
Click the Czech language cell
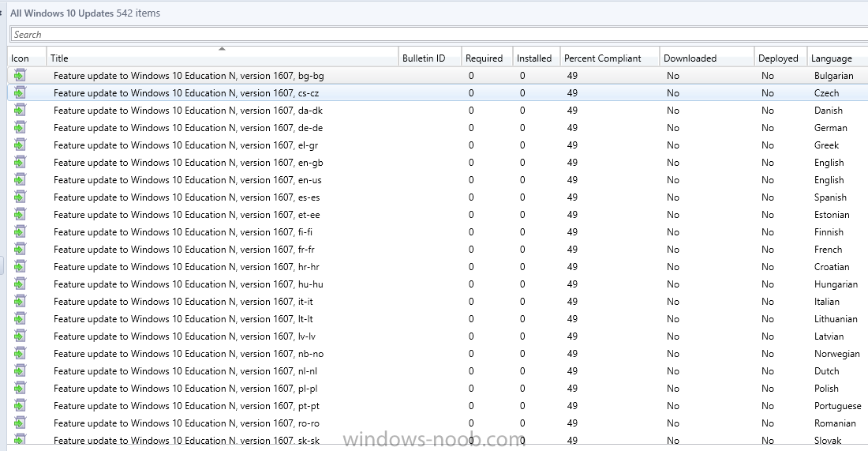click(826, 92)
